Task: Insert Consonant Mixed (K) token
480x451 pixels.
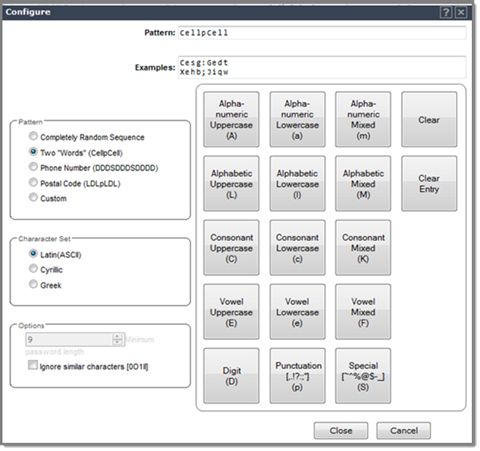Action: [363, 248]
